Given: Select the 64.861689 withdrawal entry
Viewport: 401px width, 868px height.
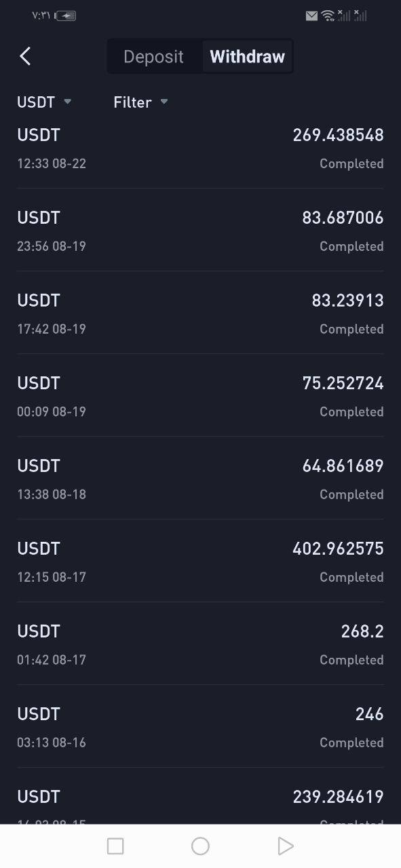Looking at the screenshot, I should tap(200, 479).
